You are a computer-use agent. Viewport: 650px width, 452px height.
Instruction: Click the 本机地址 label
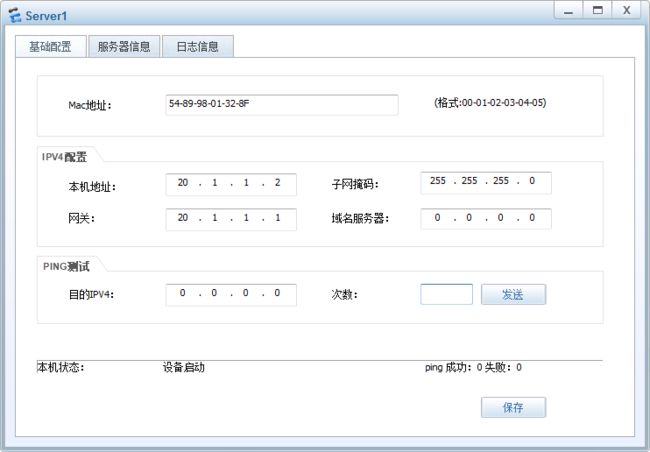tap(92, 187)
